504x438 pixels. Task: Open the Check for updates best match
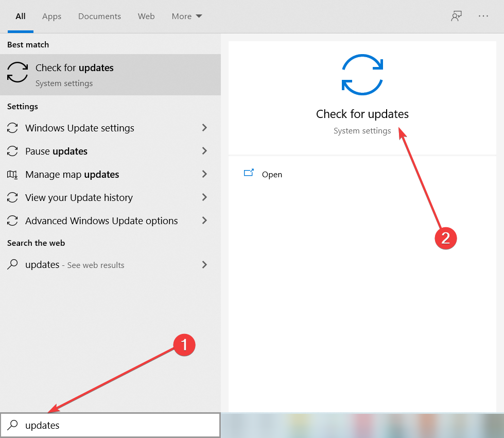[110, 75]
